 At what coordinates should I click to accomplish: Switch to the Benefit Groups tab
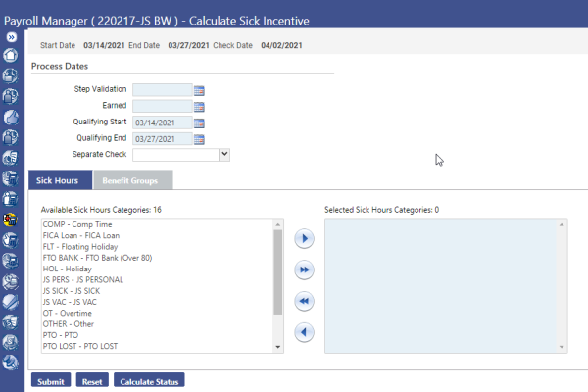coord(132,181)
